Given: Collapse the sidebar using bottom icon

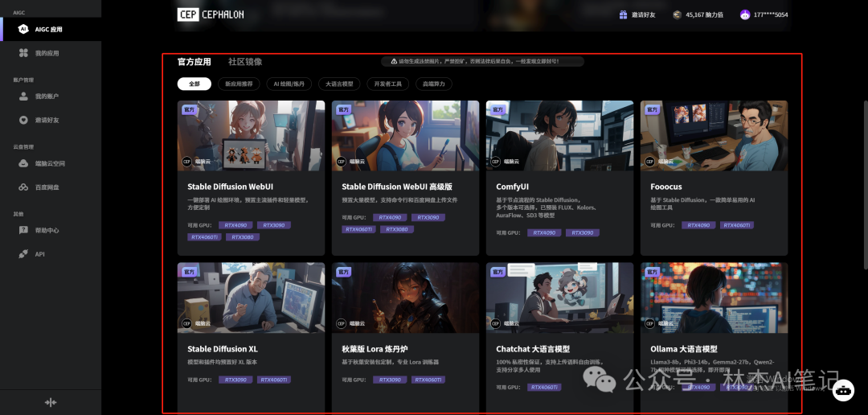Looking at the screenshot, I should coord(51,402).
